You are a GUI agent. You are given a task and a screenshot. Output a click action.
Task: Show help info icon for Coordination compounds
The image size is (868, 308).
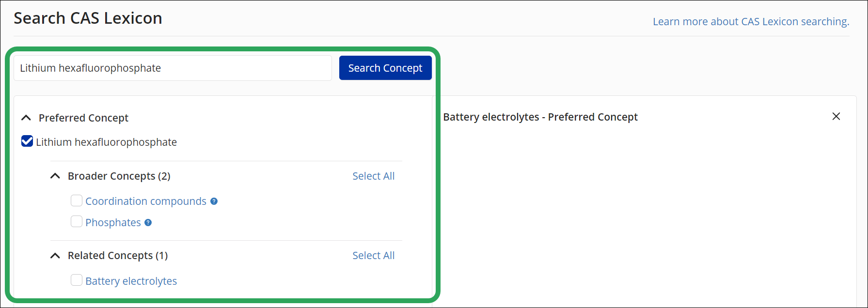[214, 201]
